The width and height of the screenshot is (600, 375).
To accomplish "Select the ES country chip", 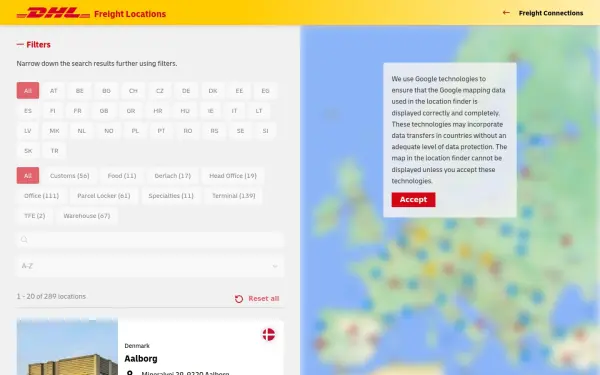I will (28, 111).
